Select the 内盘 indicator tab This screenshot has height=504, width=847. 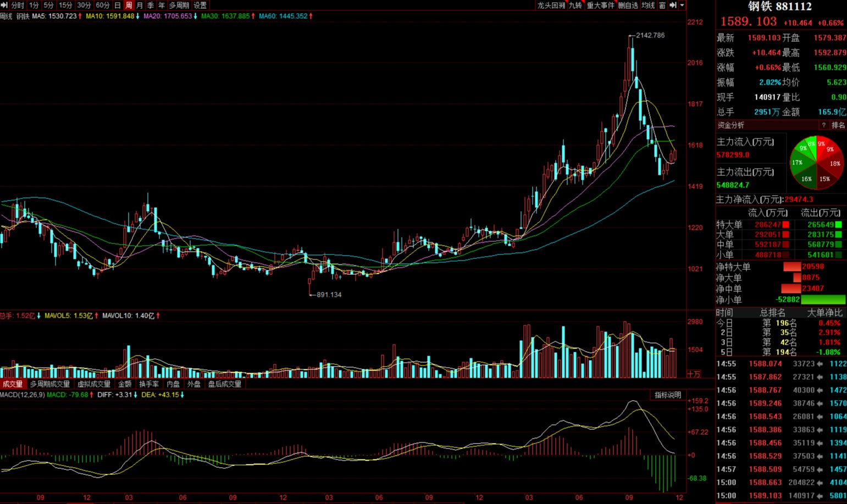click(x=173, y=384)
